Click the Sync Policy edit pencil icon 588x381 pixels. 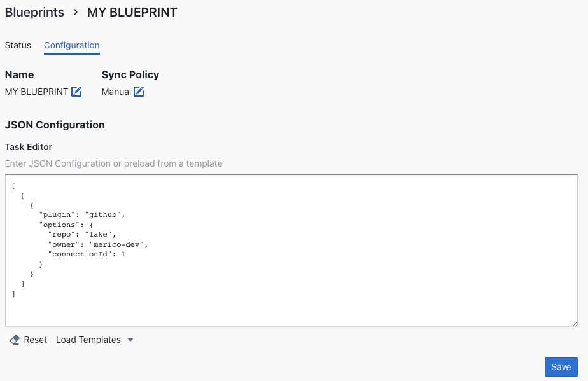[x=139, y=92]
